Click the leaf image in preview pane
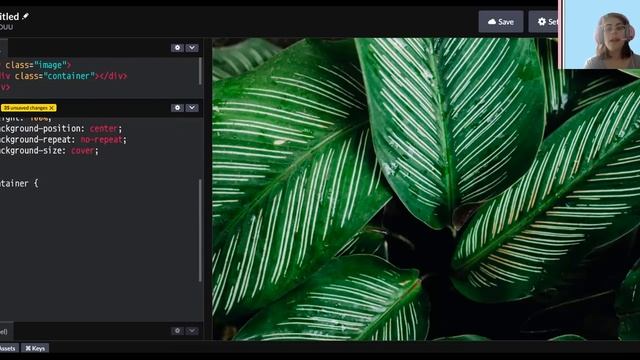The width and height of the screenshot is (640, 360). (426, 189)
